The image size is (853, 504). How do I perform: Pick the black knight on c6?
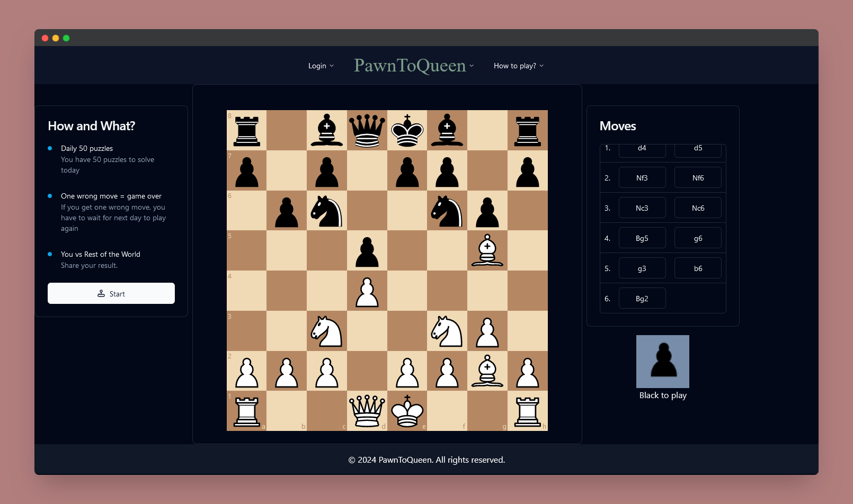coord(327,211)
